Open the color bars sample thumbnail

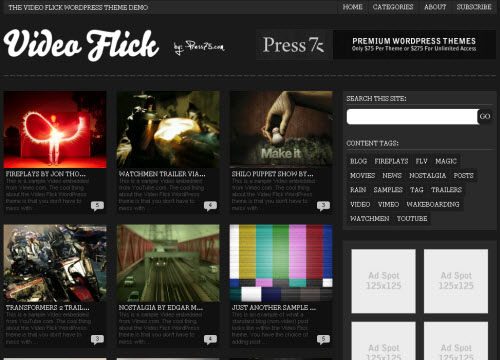[x=281, y=263]
